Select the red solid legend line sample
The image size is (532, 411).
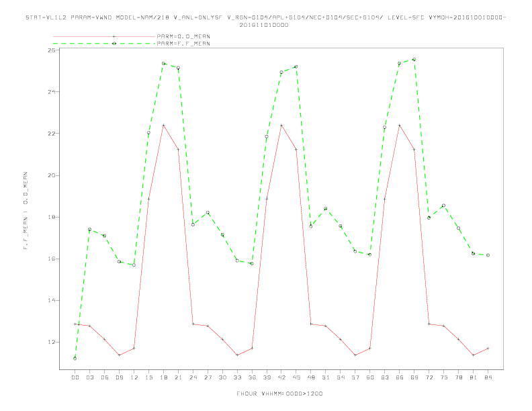coord(104,36)
